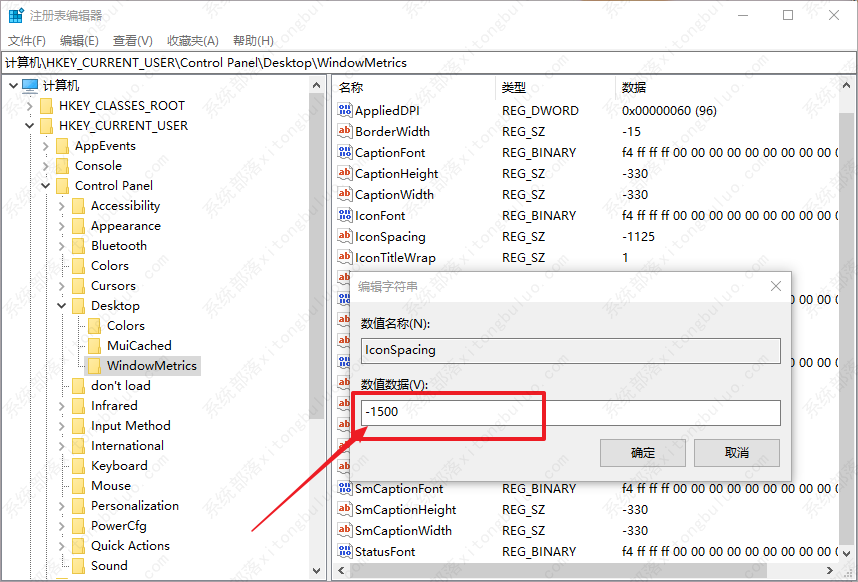Click the CaptionFont binary value icon
The height and width of the screenshot is (582, 858).
pyautogui.click(x=346, y=153)
